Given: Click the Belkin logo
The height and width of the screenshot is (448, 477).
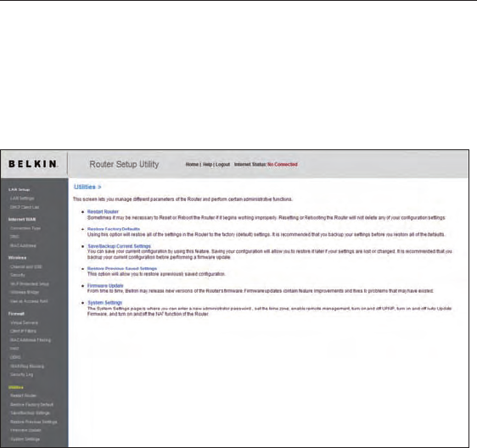Looking at the screenshot, I should point(33,165).
